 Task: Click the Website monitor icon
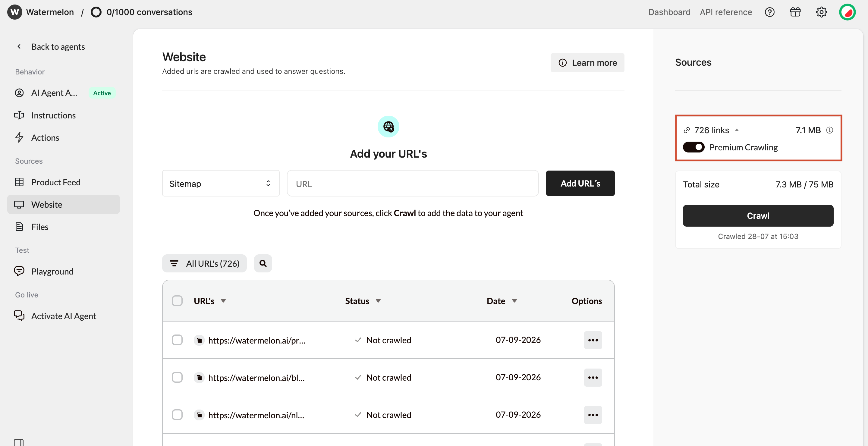(x=19, y=205)
